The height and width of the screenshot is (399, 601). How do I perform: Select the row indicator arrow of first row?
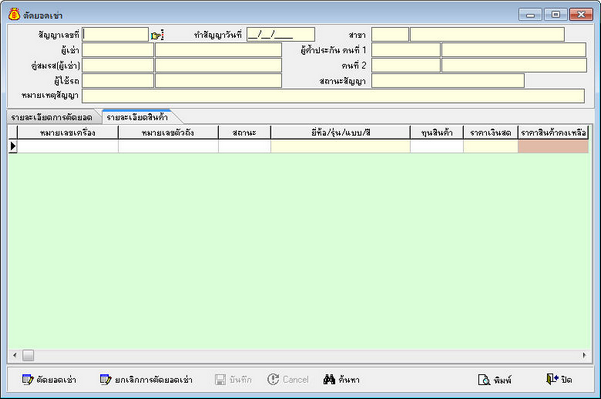[13, 146]
